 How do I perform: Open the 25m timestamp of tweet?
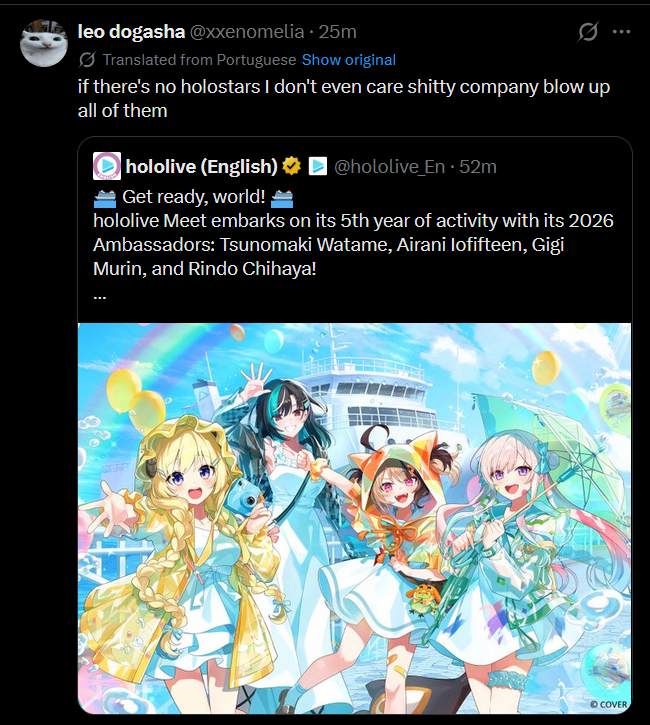337,32
